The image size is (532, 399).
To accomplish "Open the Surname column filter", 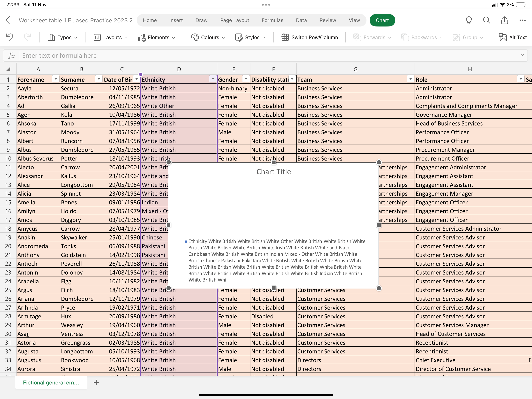I will 99,79.
